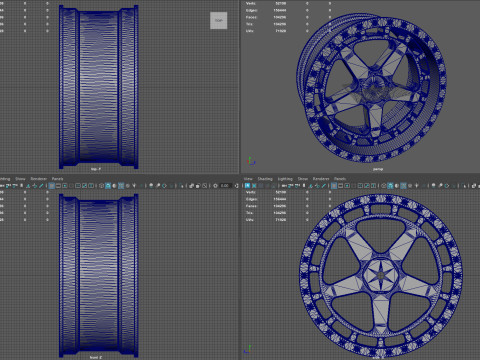480x360 pixels.
Task: Toggle Film Gate in bottom-left panel toolbar
Action: [x=58, y=186]
